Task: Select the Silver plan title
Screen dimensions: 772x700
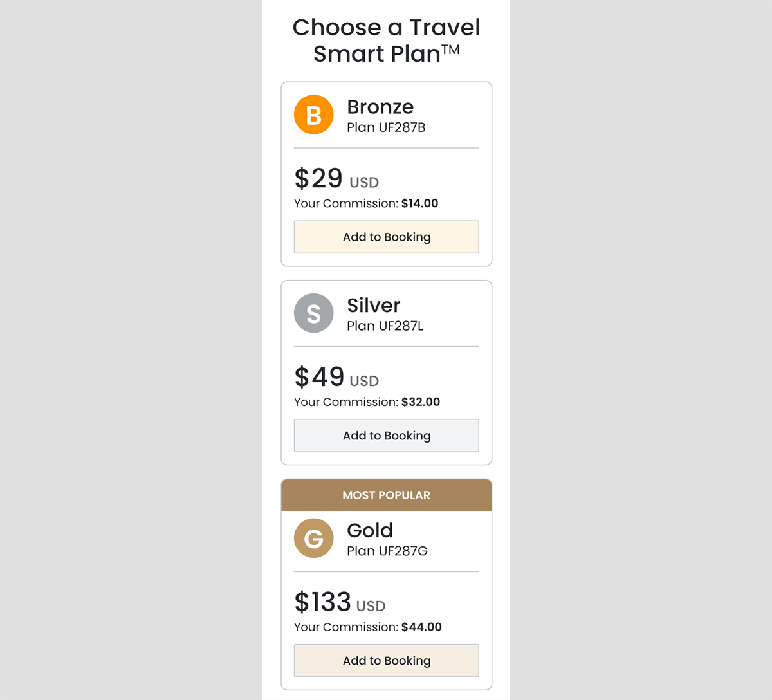Action: 373,306
